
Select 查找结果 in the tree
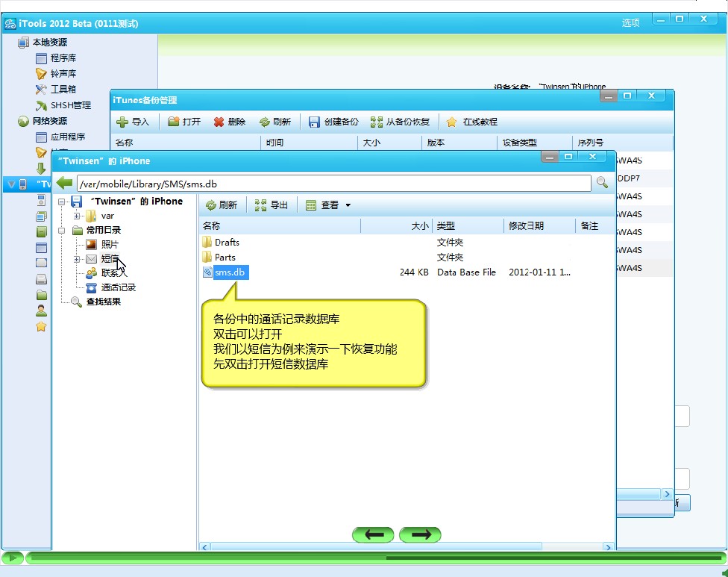point(96,302)
